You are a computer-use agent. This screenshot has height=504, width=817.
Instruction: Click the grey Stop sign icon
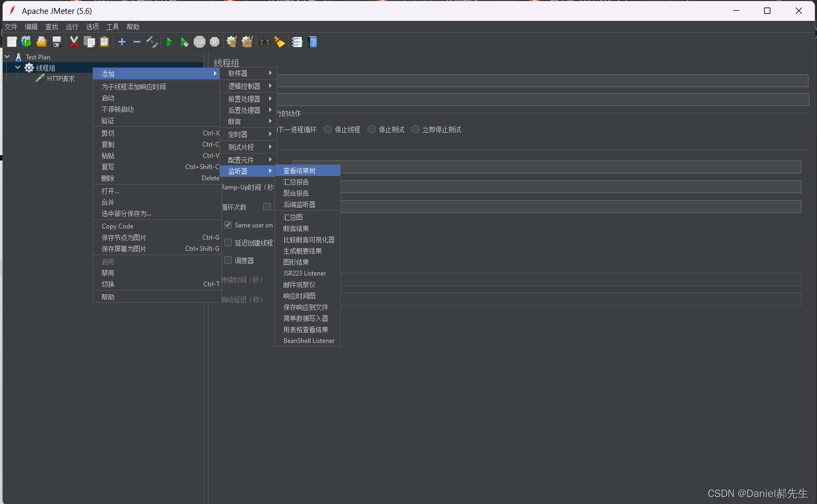[200, 42]
